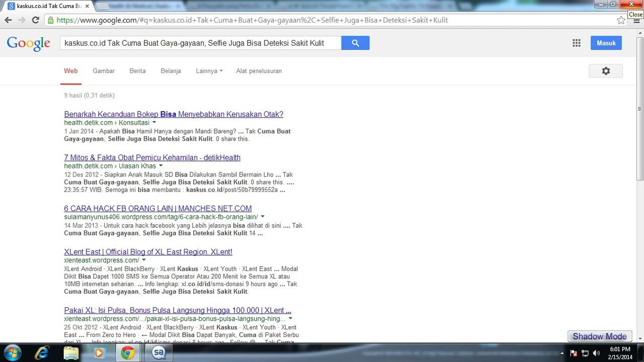Click the Action Center flag tray icon
The height and width of the screenshot is (362, 644).
[574, 353]
